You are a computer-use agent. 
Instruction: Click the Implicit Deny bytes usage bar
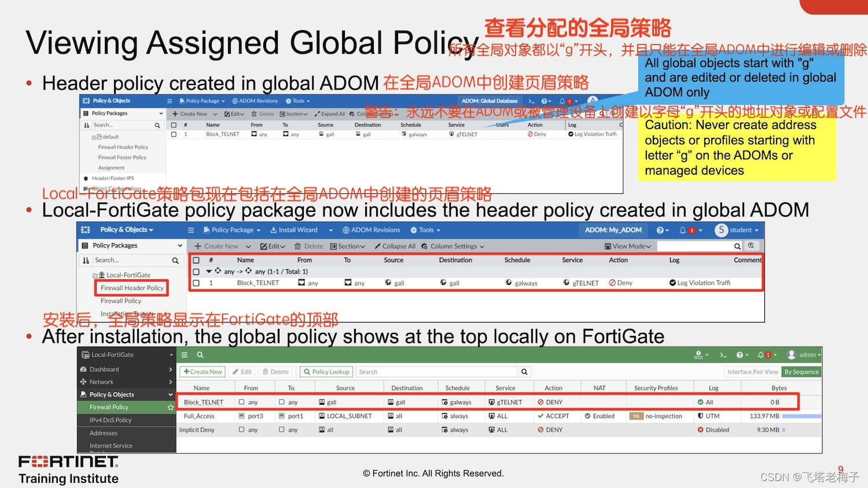(x=784, y=430)
